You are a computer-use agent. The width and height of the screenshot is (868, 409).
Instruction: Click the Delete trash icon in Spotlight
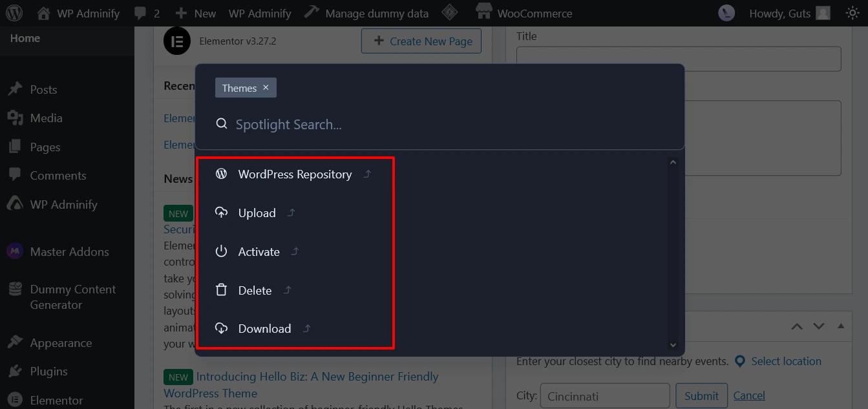pos(222,290)
